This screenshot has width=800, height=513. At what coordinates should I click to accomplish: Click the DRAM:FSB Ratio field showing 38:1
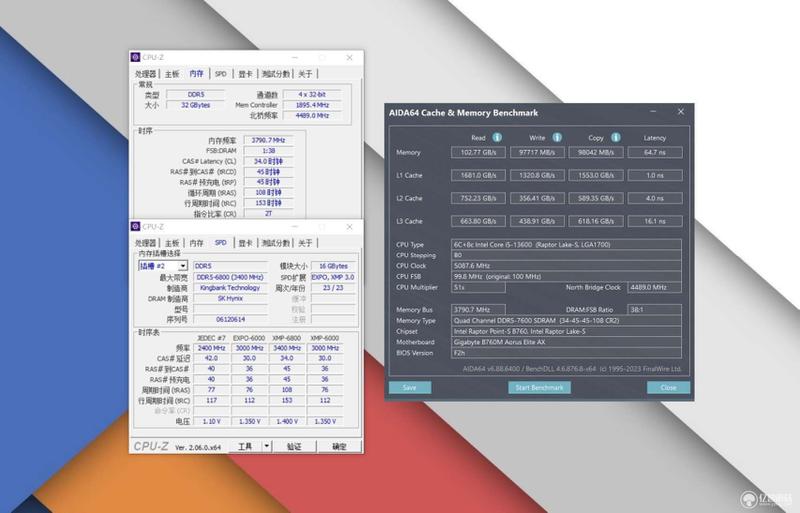(655, 309)
